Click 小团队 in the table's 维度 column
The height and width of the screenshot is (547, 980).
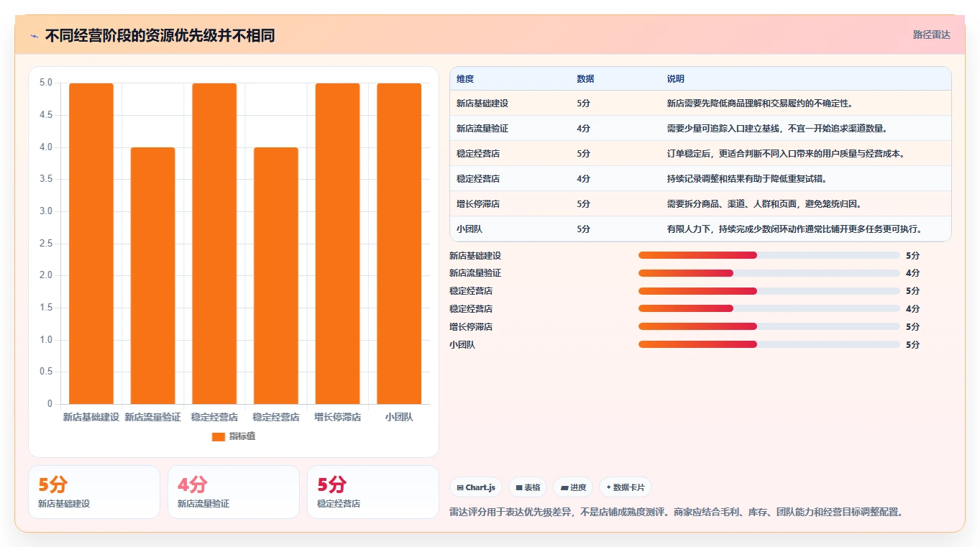(470, 229)
